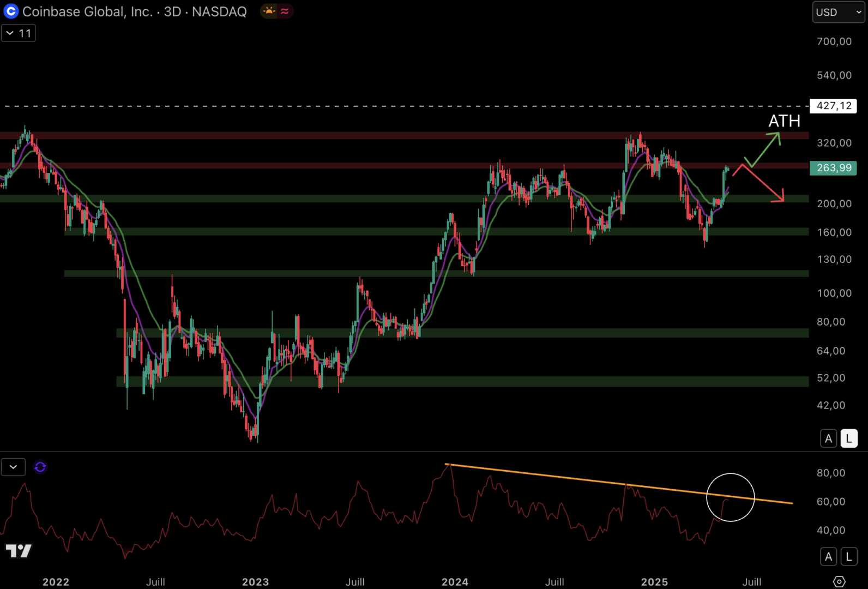Toggle auto scale A on RSI pane

point(829,557)
